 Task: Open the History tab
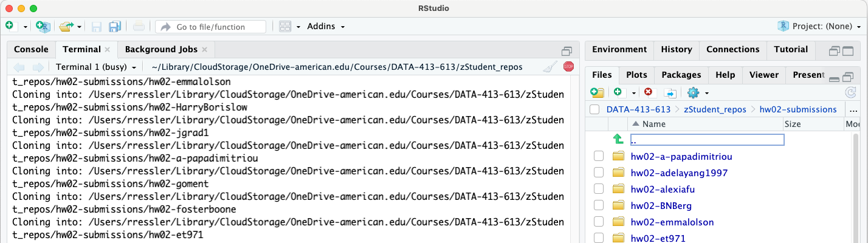(677, 49)
